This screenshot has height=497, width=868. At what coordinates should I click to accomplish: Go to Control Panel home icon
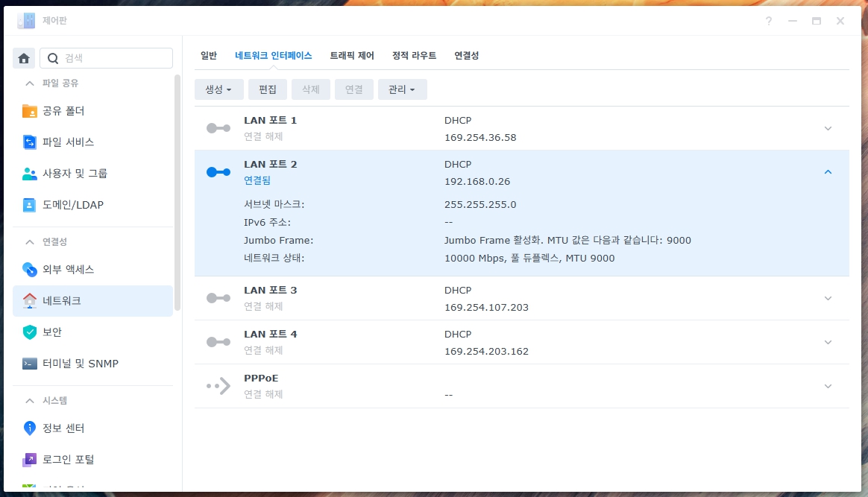(24, 58)
